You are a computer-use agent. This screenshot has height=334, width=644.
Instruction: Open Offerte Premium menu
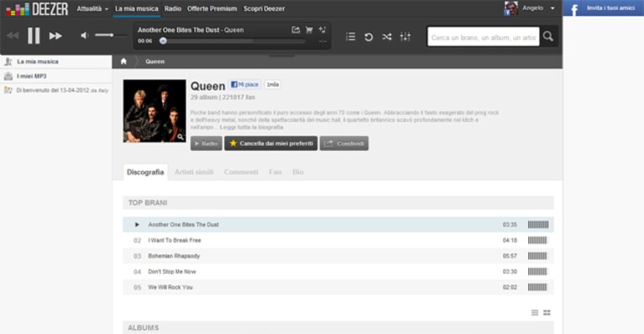[x=212, y=8]
